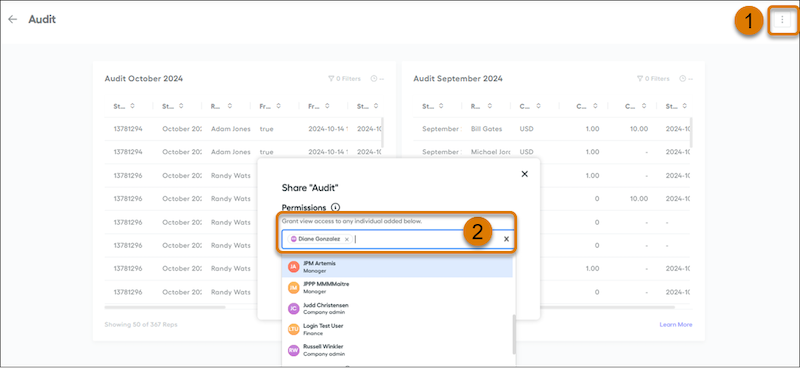
Task: Choose Login Test User, Finance
Action: tap(397, 329)
